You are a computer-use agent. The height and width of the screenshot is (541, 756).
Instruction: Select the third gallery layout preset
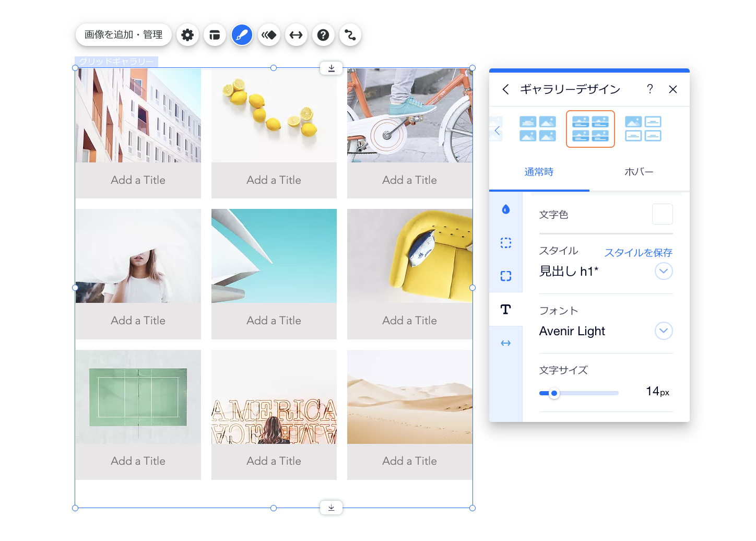[643, 129]
